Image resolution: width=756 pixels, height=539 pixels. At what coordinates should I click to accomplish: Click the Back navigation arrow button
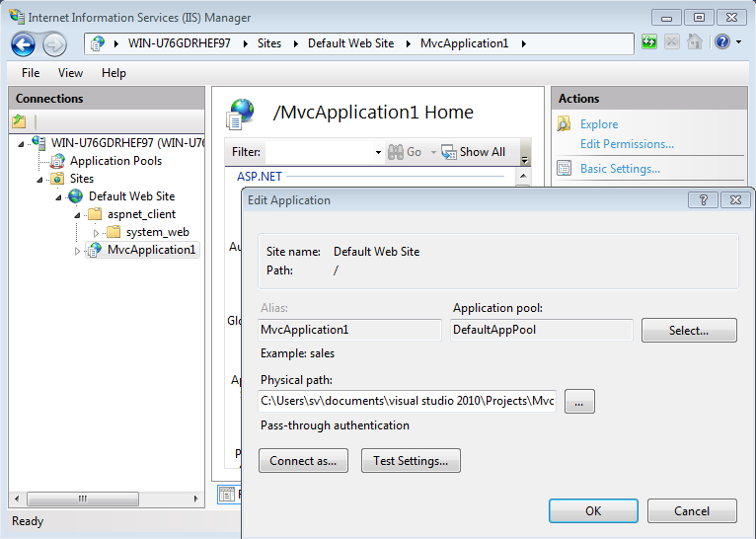click(x=24, y=43)
